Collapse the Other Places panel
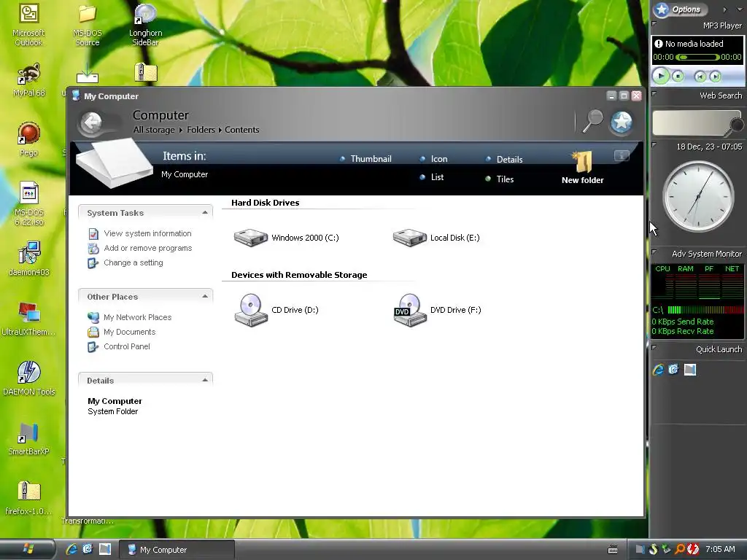 pos(205,296)
